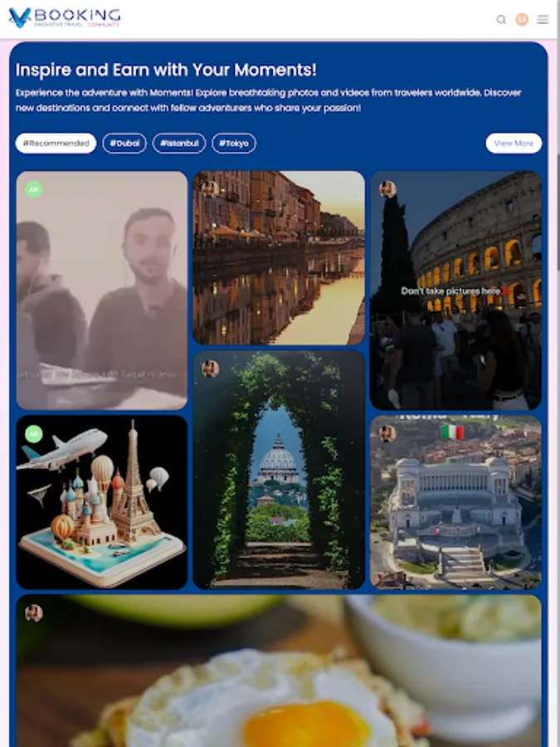Click author avatar on Rome monument moment

(387, 433)
